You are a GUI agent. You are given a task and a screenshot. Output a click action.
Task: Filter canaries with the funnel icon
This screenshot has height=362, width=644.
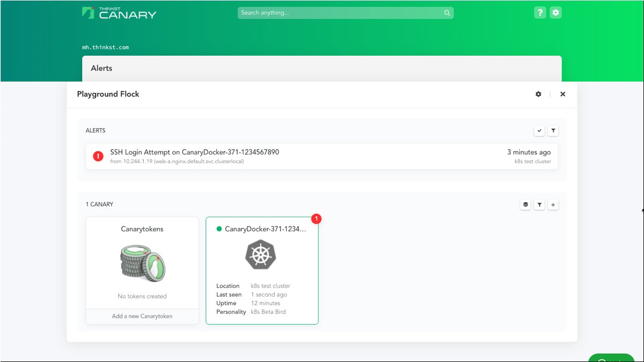click(x=539, y=204)
